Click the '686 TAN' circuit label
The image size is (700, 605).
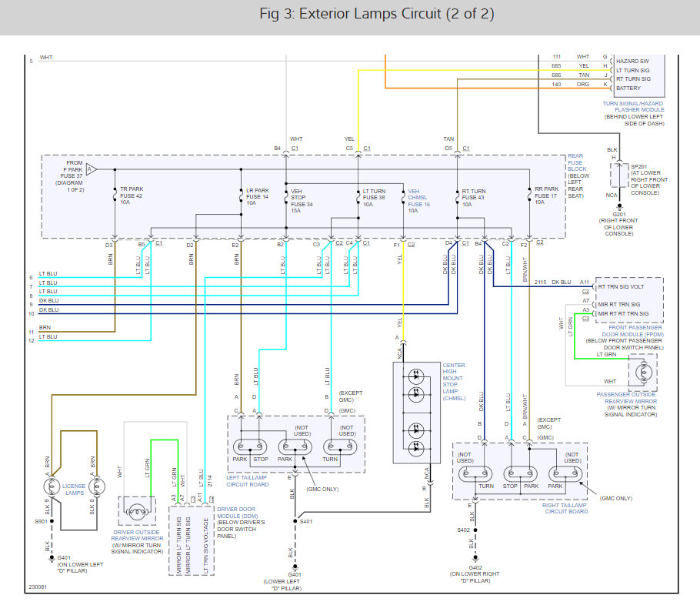571,75
